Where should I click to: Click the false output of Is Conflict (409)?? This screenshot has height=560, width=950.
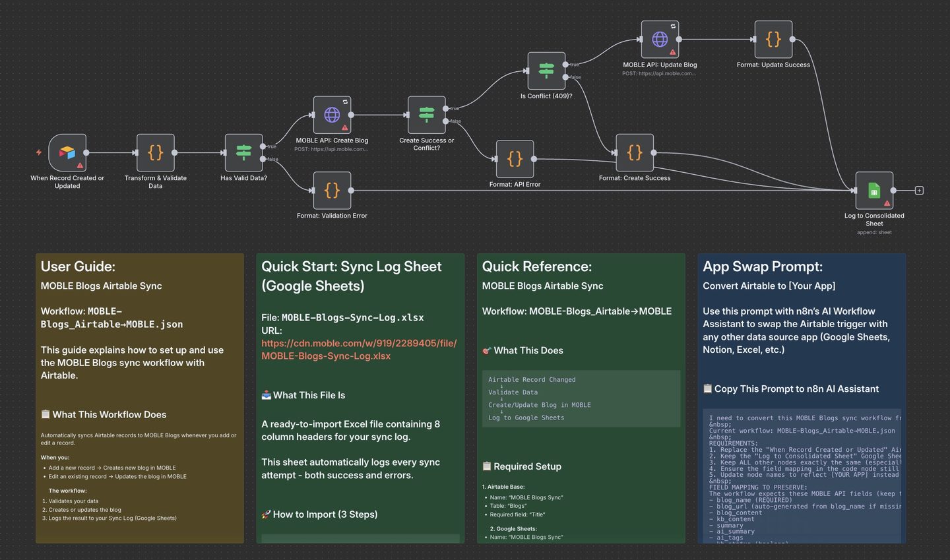(565, 77)
